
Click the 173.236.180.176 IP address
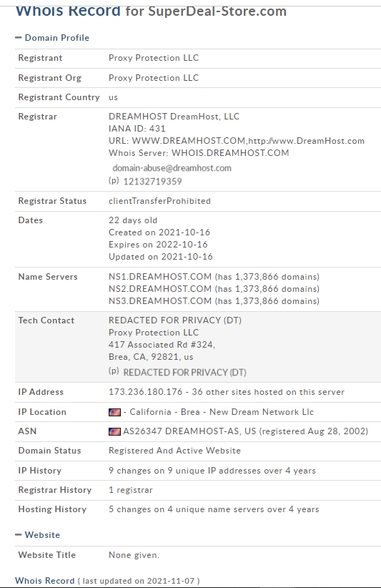point(145,392)
